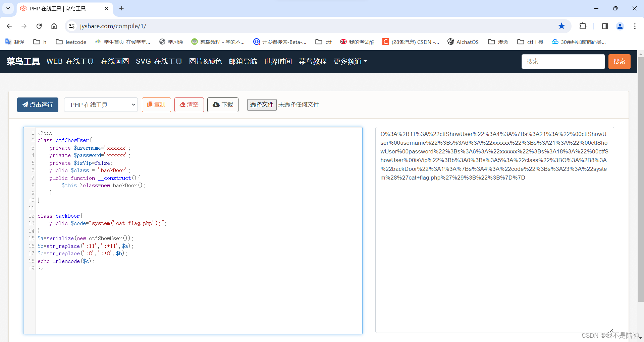Viewport: 644px width, 342px height.
Task: Open 图片&颜色 nav item
Action: [x=206, y=61]
